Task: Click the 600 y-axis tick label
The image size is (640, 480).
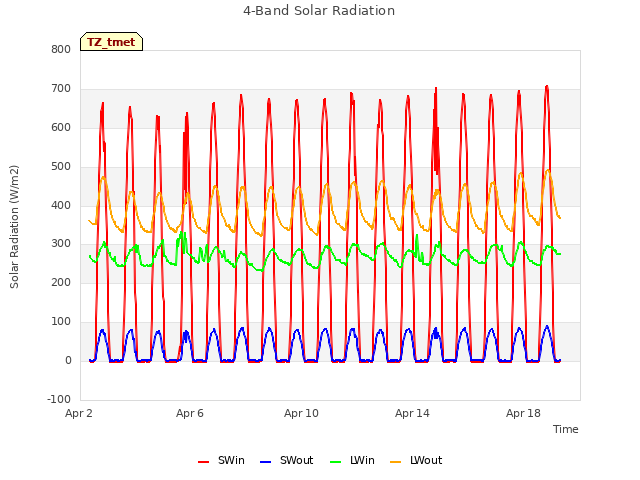Action: tap(61, 127)
